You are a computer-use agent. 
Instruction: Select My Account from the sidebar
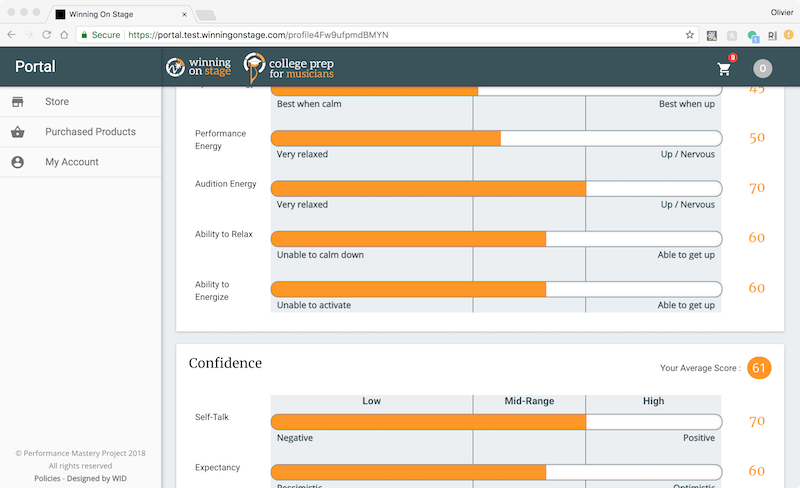point(72,162)
